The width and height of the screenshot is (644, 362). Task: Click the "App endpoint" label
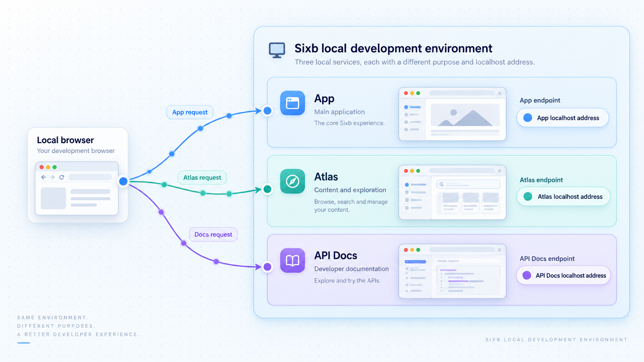pyautogui.click(x=540, y=100)
